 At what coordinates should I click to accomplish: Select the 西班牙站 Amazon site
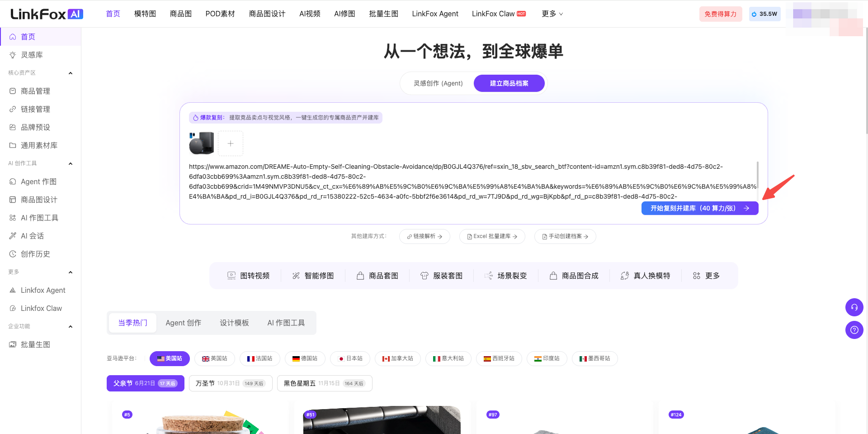click(499, 358)
